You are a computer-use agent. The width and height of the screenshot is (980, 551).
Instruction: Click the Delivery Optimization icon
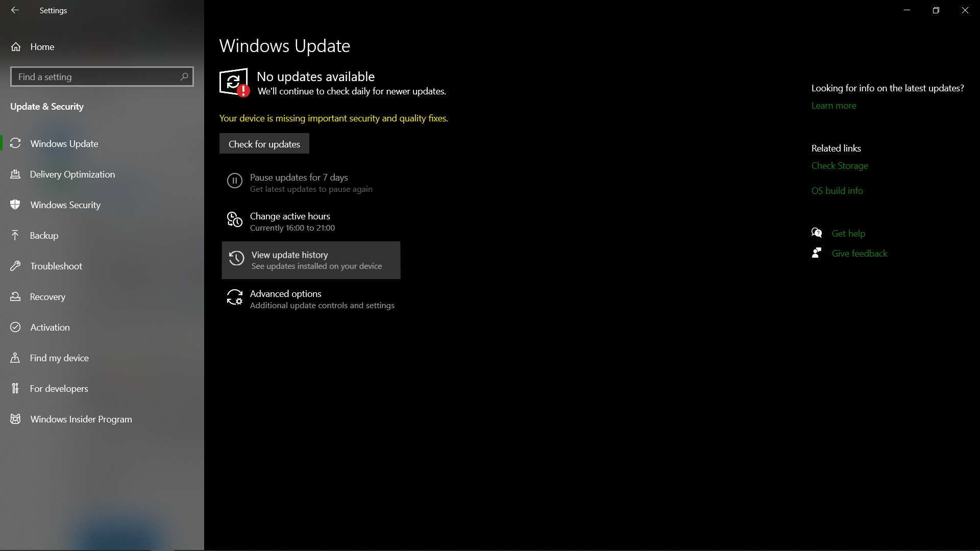pyautogui.click(x=15, y=174)
